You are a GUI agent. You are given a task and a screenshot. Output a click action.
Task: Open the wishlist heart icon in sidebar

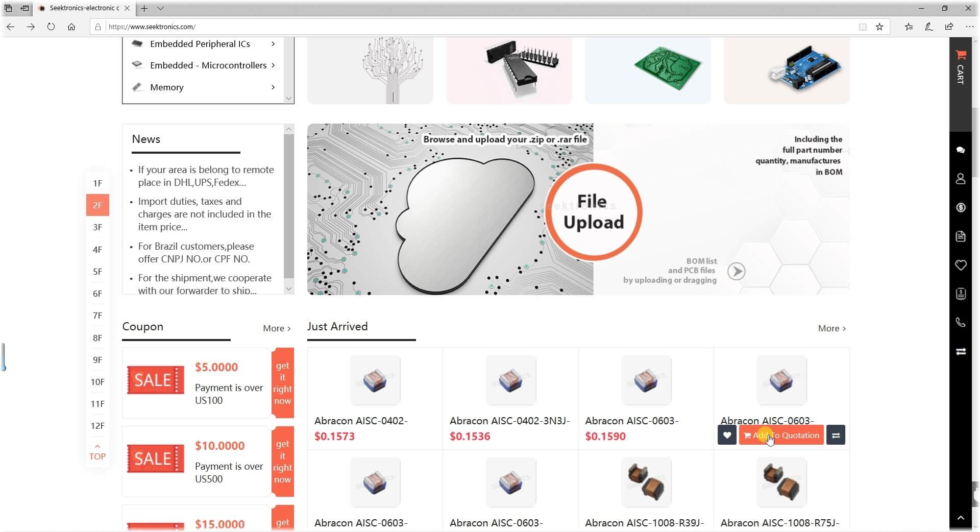961,265
